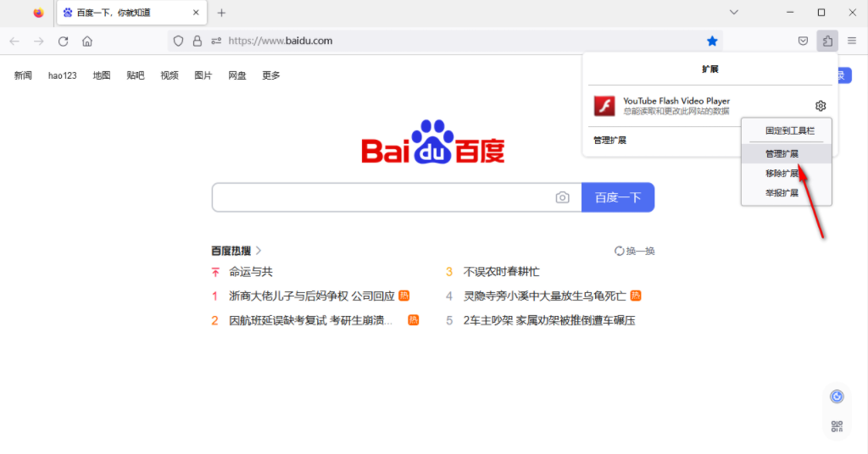This screenshot has height=454, width=868.
Task: Open a new tab
Action: [221, 13]
